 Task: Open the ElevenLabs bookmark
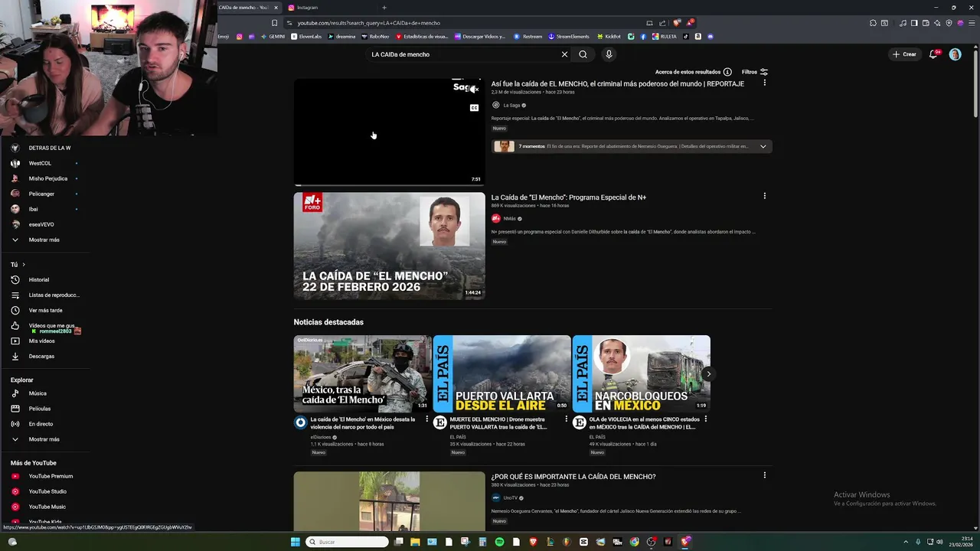point(306,36)
